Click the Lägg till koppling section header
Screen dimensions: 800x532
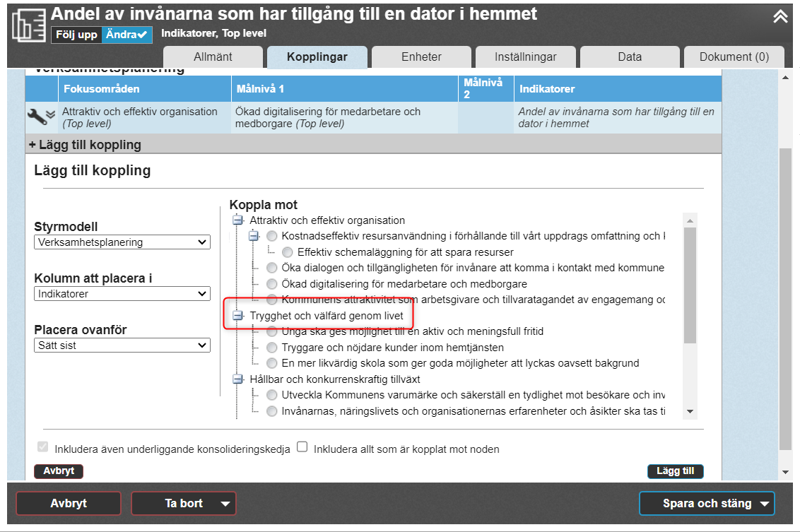pos(373,145)
